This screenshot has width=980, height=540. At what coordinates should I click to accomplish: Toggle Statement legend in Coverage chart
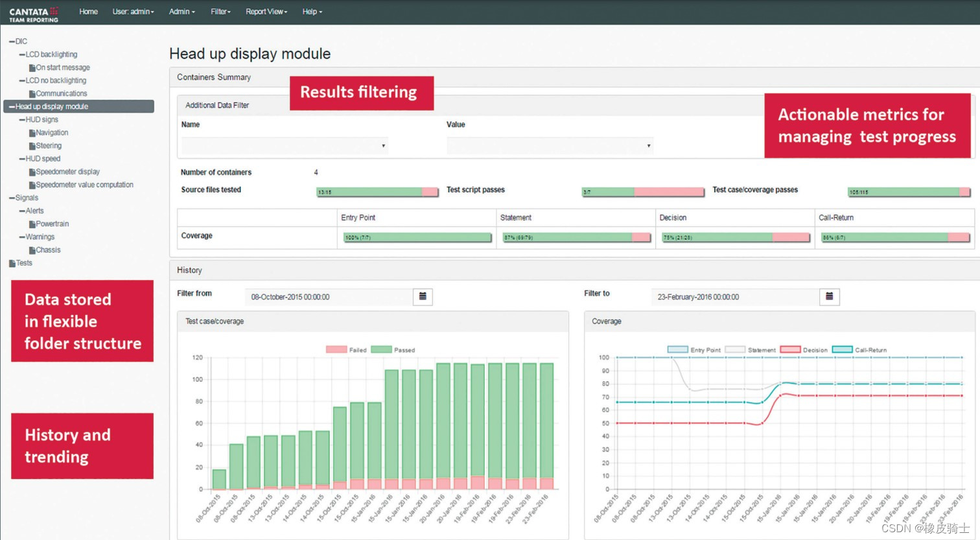(x=735, y=349)
